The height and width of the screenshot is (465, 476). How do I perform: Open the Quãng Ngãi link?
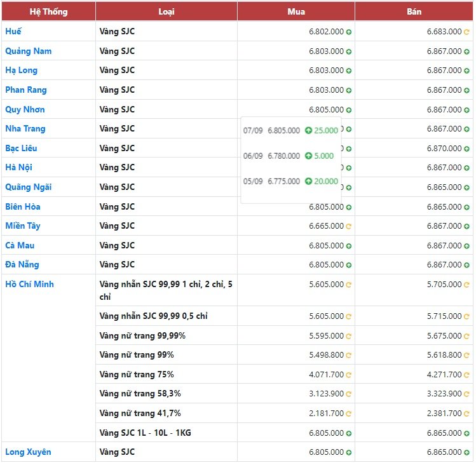[x=28, y=187]
